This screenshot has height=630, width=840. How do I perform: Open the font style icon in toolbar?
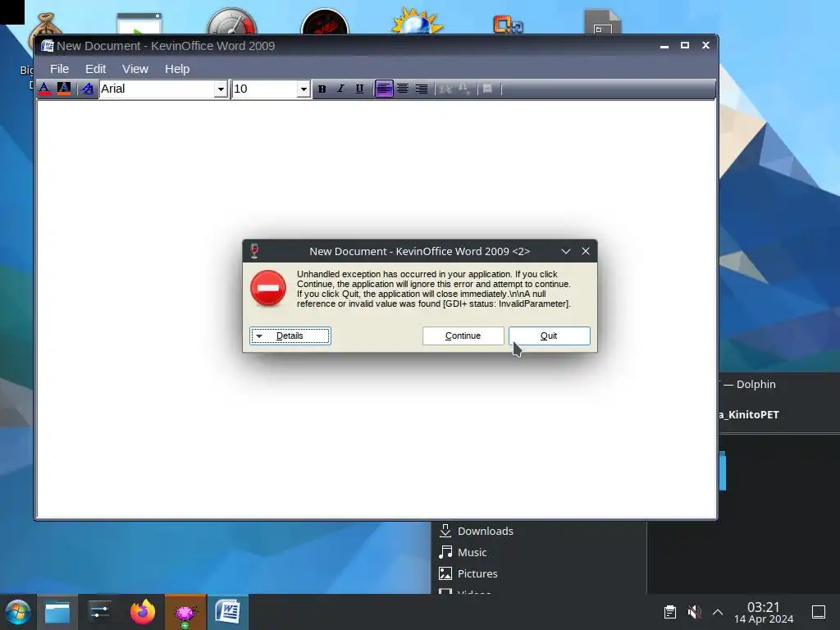[x=87, y=89]
